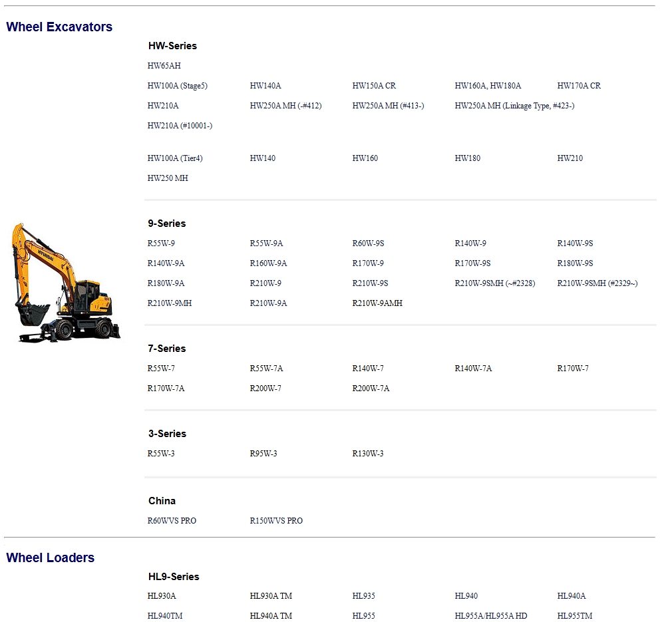672x622 pixels.
Task: Open the HW210 link
Action: (x=570, y=158)
